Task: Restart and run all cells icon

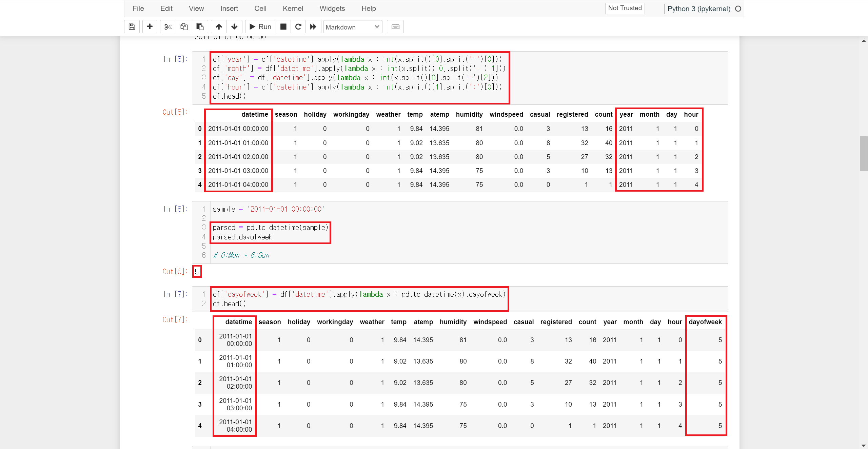Action: [313, 27]
